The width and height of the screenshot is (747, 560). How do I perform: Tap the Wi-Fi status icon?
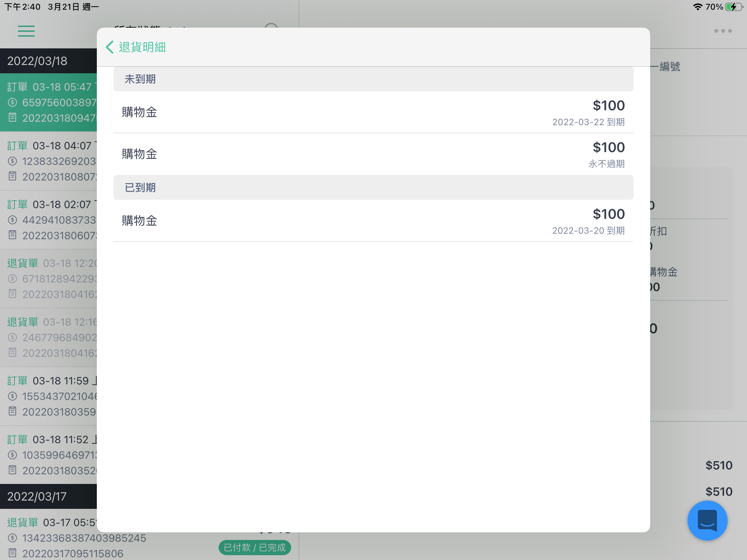(698, 7)
